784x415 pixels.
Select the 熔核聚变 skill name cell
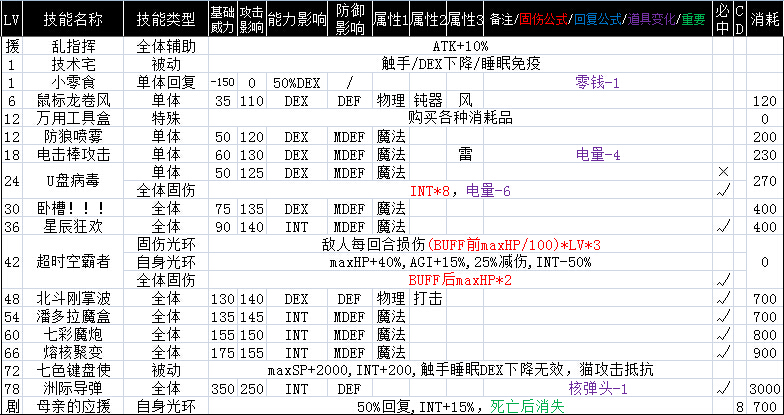(73, 353)
